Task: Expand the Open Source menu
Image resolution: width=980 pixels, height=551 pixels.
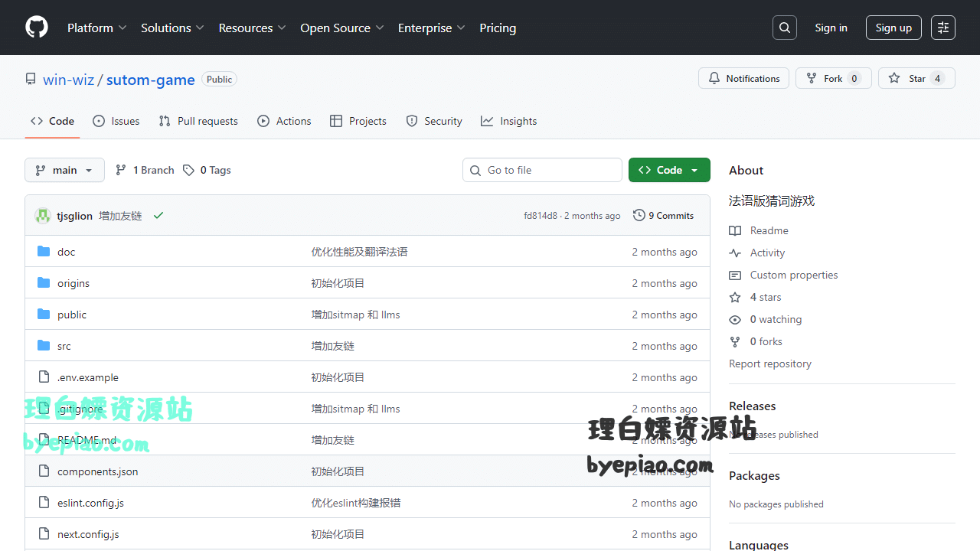Action: coord(342,28)
